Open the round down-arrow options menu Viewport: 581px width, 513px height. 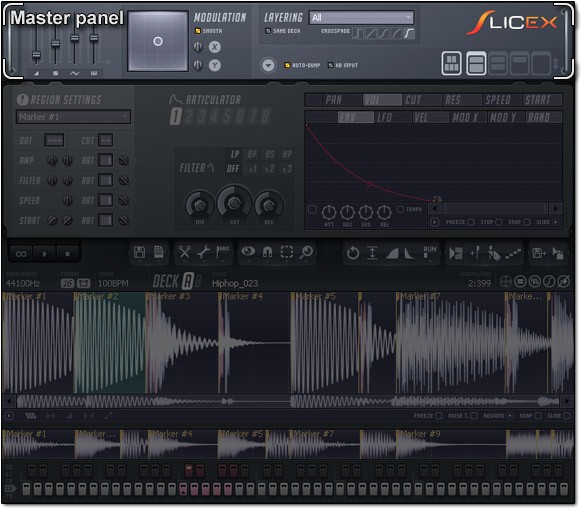[x=268, y=66]
